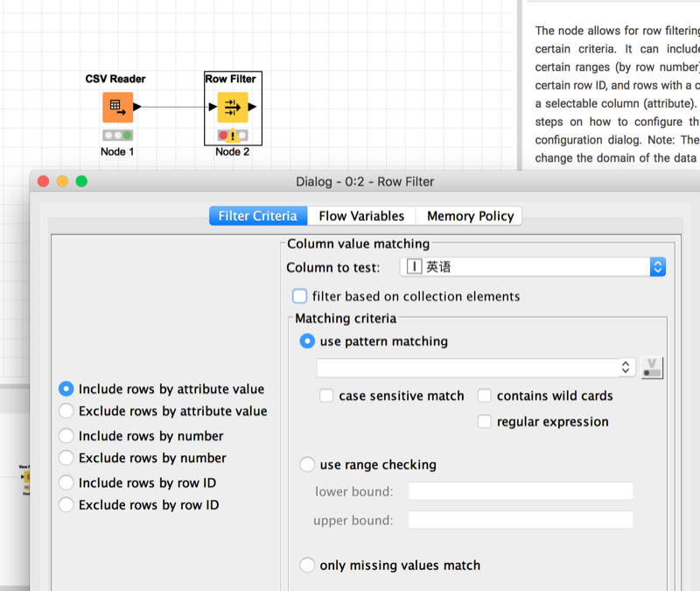
Task: Click the string column type icon
Action: coord(414,267)
